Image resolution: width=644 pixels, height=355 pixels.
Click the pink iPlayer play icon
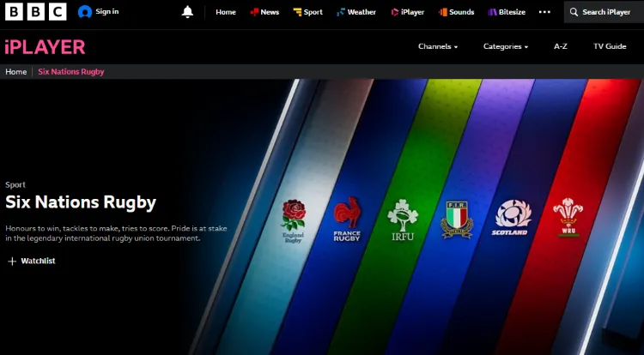[x=394, y=12]
